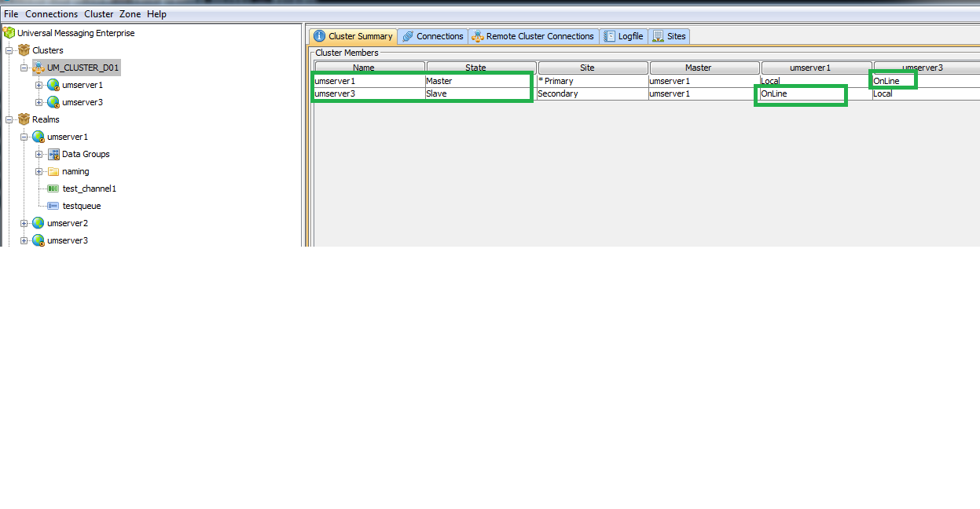Switch to Remote Cluster Connections tab

click(534, 36)
